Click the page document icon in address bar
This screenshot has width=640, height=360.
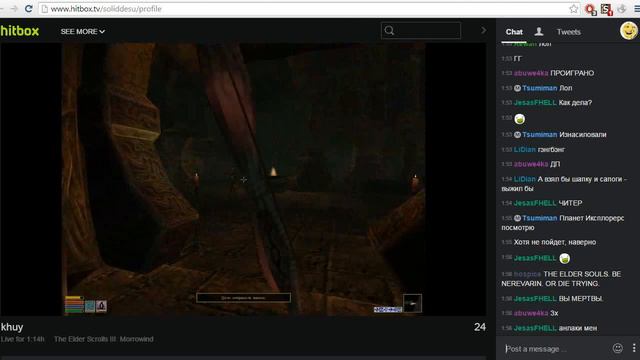[44, 9]
